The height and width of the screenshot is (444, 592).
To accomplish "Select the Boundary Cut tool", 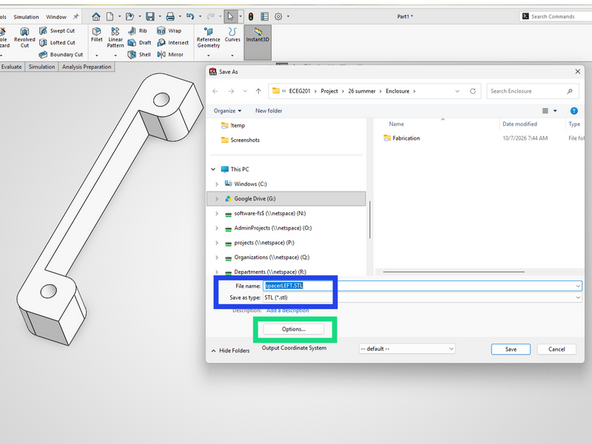I will [61, 55].
